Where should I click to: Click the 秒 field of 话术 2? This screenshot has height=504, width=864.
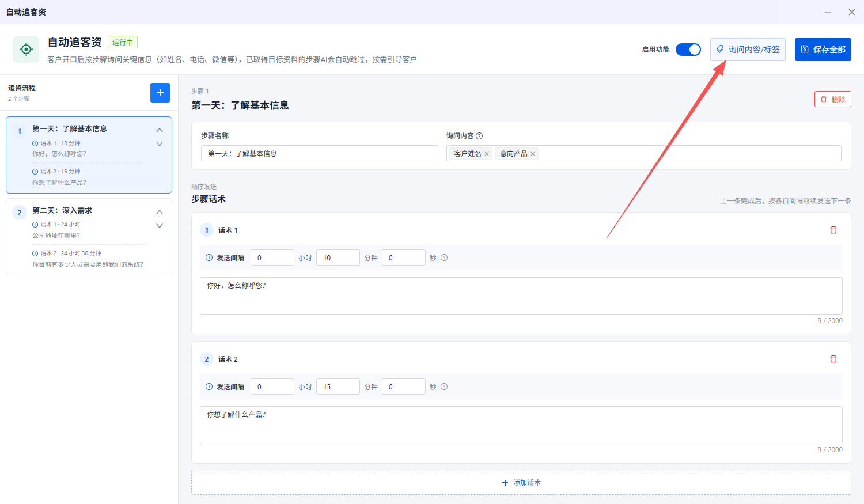404,386
